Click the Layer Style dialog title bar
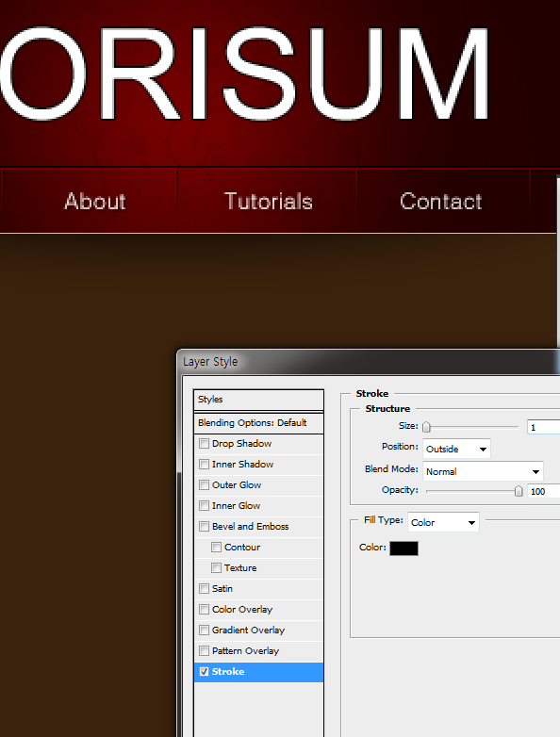This screenshot has height=737, width=560. click(370, 362)
